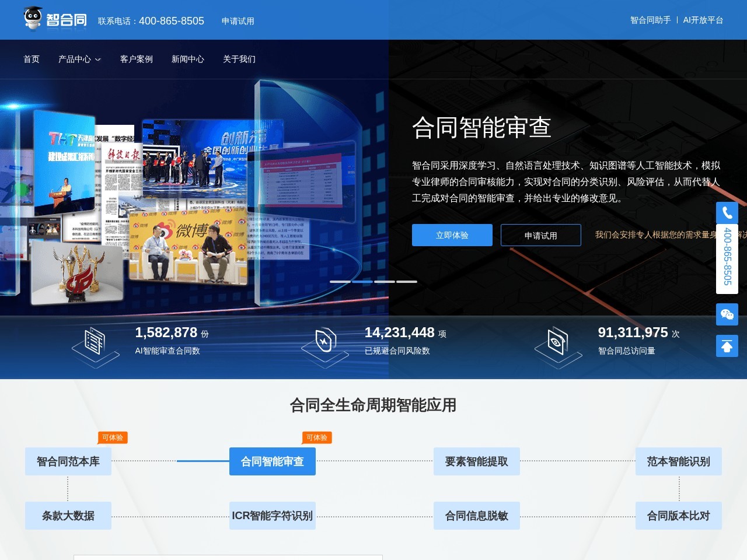Image resolution: width=747 pixels, height=560 pixels.
Task: Select the ICR智能字符识别 module
Action: pos(273,516)
